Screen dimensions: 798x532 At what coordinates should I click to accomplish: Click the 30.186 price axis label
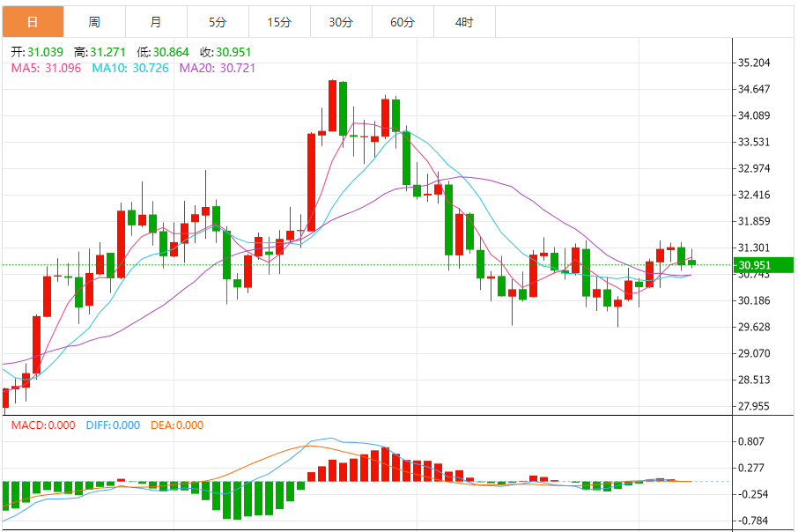[754, 300]
